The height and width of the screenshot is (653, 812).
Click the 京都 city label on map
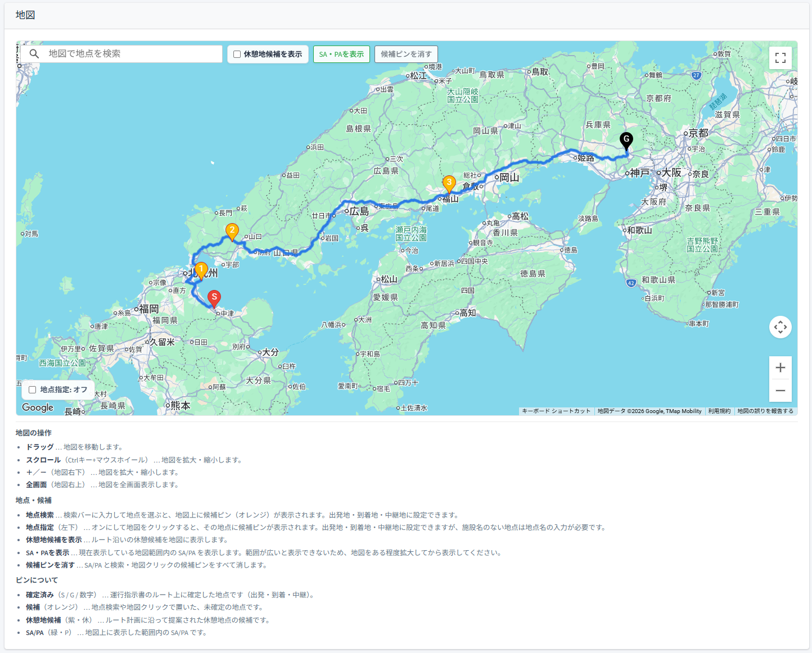pos(698,133)
